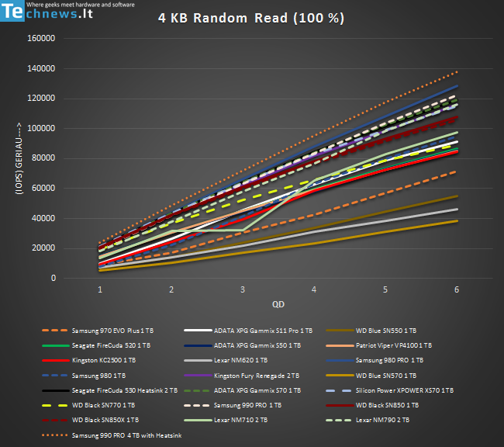
Task: Click the x-axis tick label 6
Action: tap(457, 289)
